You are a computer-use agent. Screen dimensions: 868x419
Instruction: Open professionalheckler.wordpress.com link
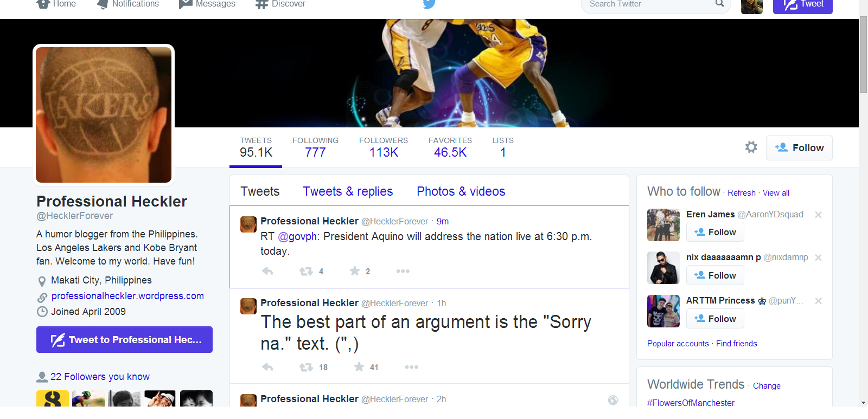[x=127, y=296]
